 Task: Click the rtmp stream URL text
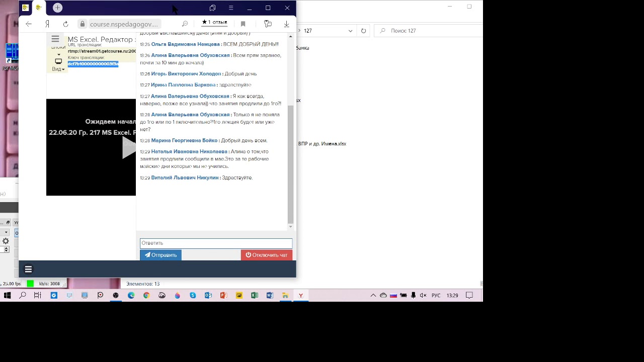(x=102, y=51)
